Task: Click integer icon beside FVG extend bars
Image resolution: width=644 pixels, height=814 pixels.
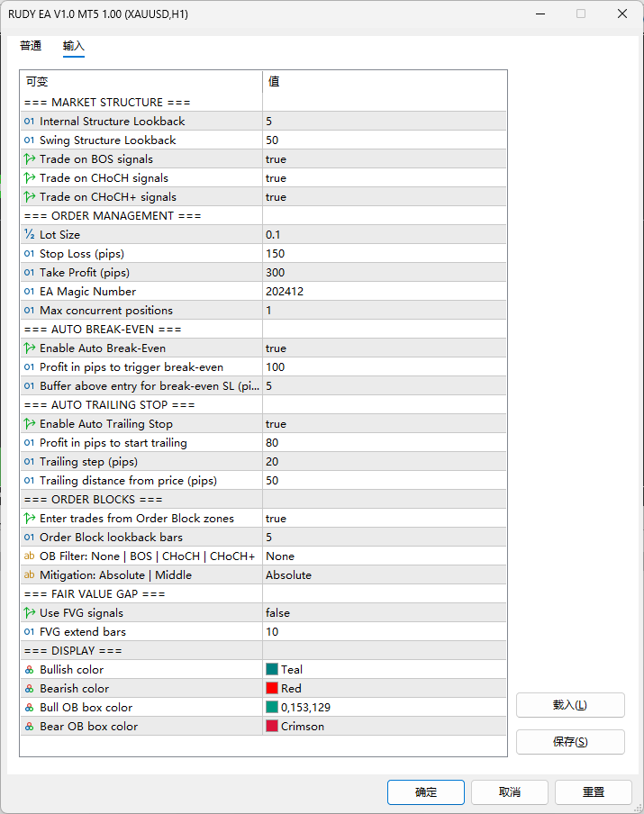Action: [29, 632]
